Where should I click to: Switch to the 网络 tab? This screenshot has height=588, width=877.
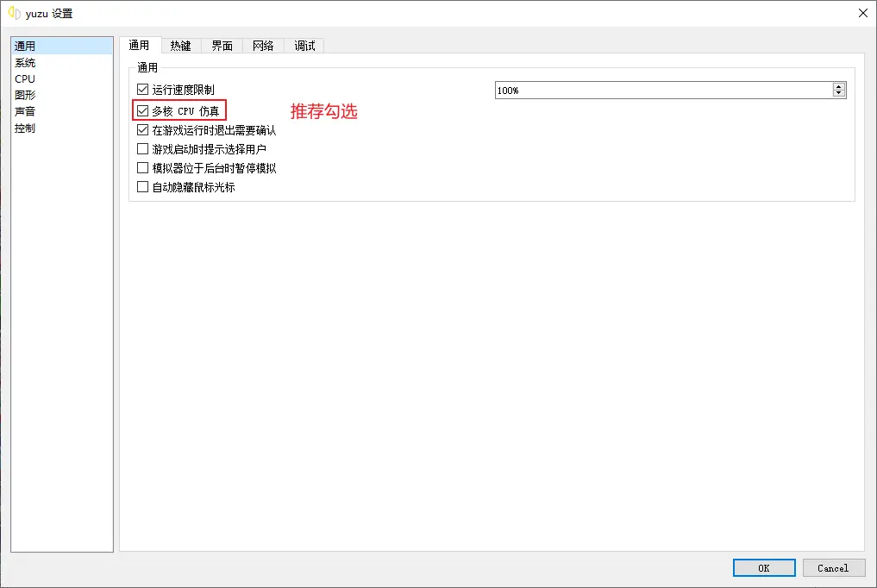pos(262,46)
